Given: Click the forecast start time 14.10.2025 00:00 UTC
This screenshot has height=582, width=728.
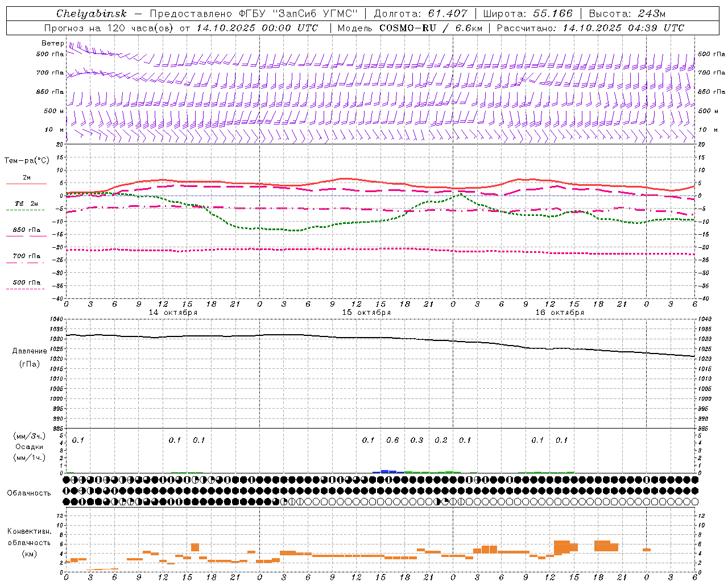Looking at the screenshot, I should [257, 28].
